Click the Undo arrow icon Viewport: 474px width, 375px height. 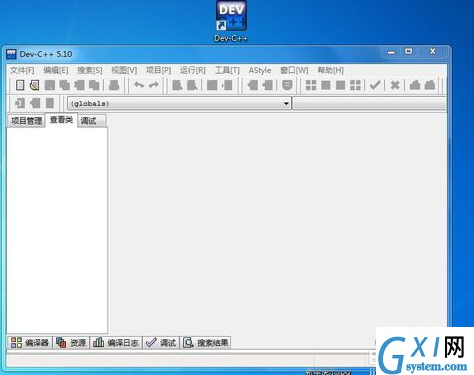coord(139,85)
